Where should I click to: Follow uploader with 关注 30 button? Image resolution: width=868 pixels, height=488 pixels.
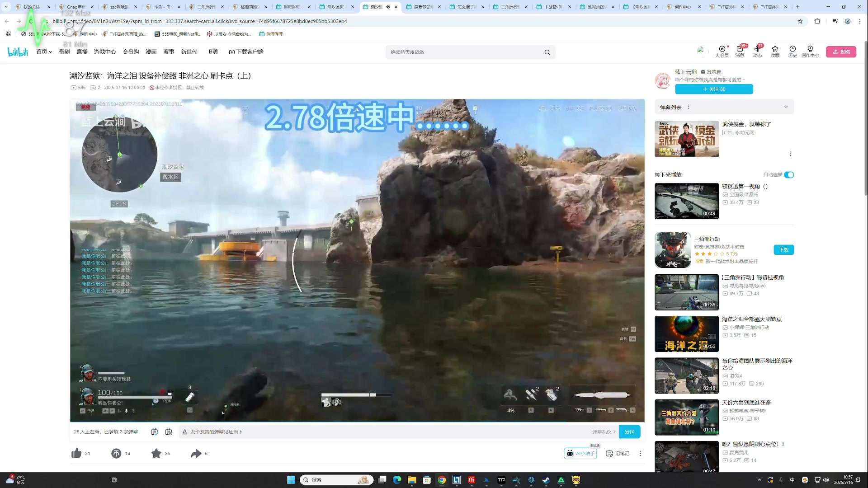[x=714, y=89]
